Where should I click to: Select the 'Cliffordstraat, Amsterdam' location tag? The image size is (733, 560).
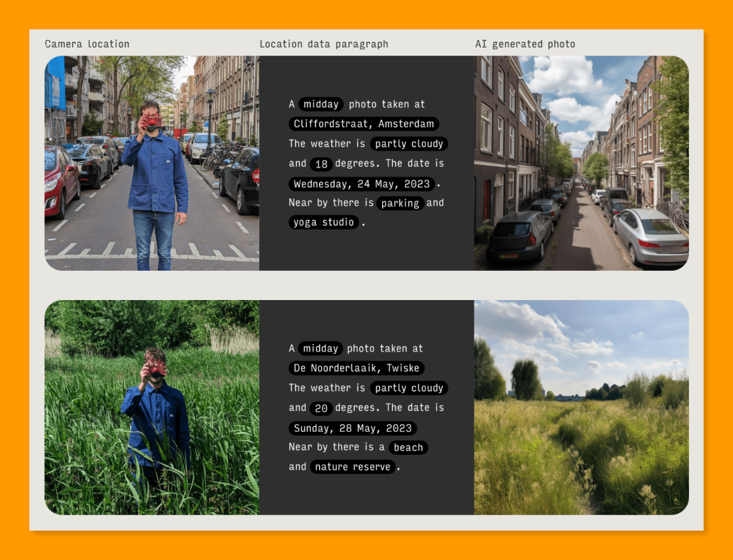(x=364, y=124)
